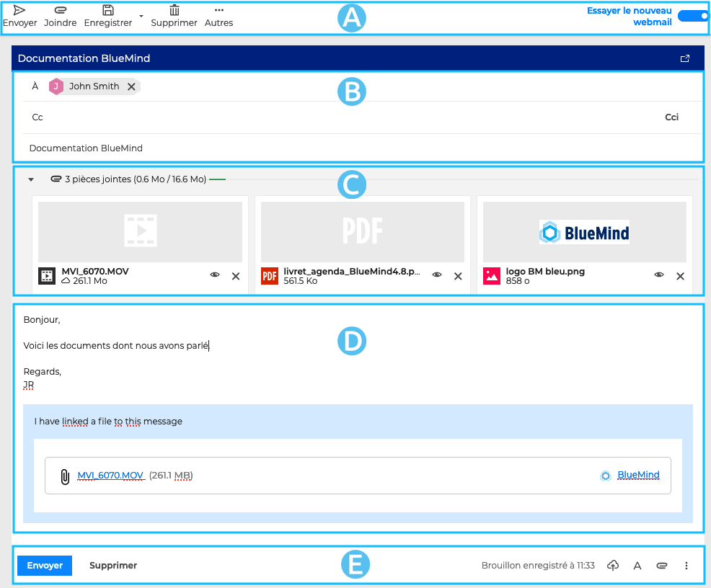The width and height of the screenshot is (711, 588).
Task: Click the Envoyer paper plane icon
Action: [19, 10]
